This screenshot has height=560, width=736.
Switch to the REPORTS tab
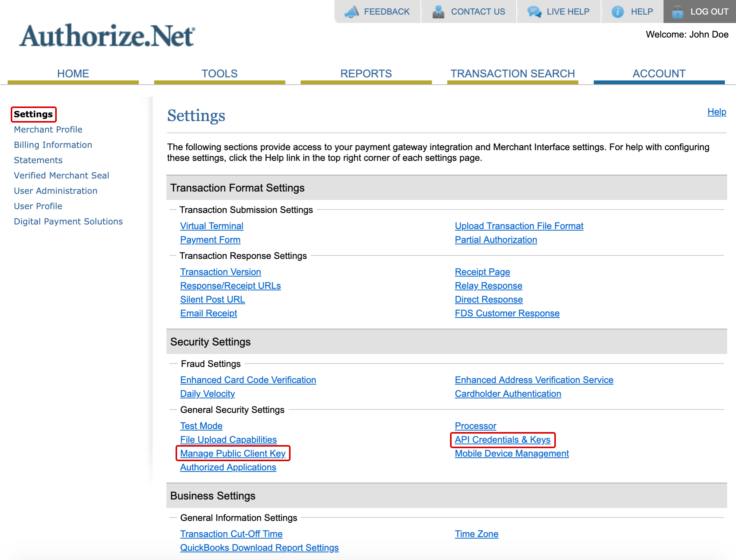click(x=366, y=73)
